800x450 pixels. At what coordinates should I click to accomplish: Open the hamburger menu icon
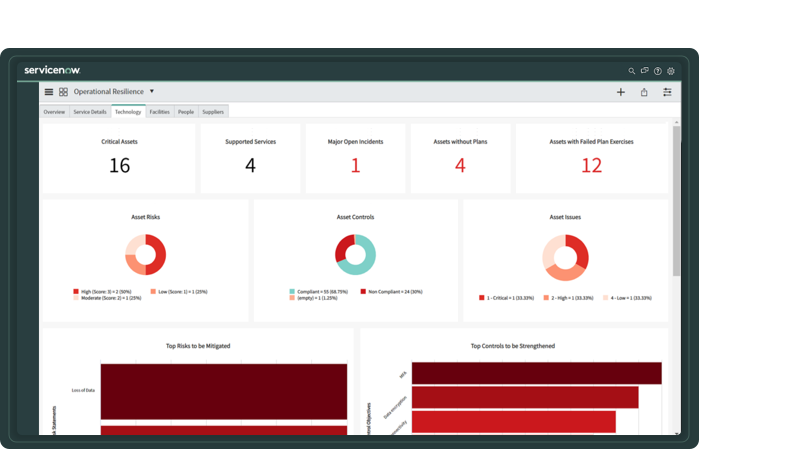(x=49, y=92)
